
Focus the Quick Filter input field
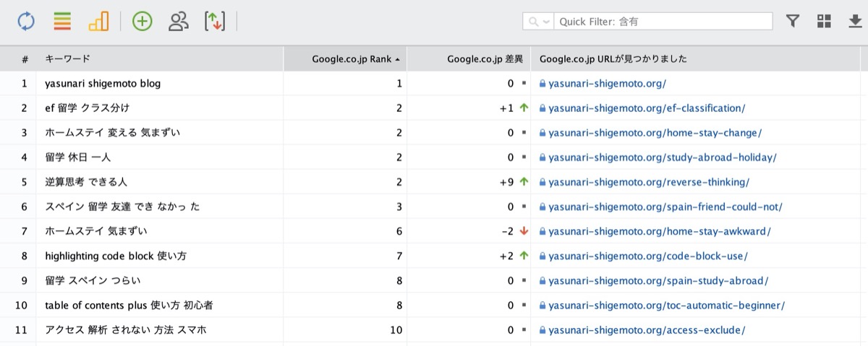click(663, 22)
